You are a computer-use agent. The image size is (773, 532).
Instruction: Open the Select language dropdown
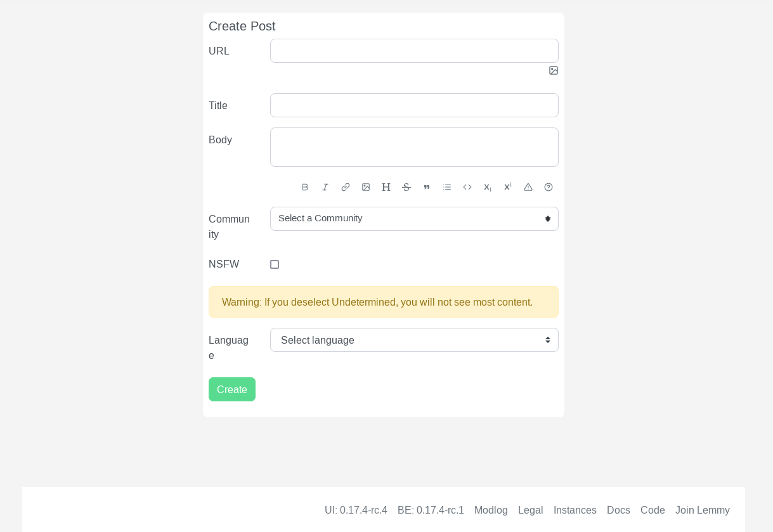tap(414, 340)
